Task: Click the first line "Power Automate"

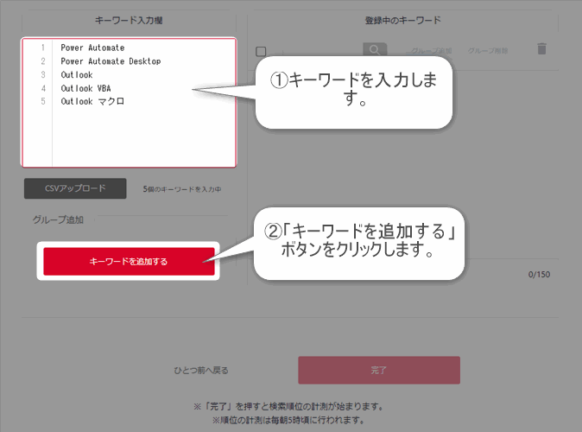Action: click(92, 48)
